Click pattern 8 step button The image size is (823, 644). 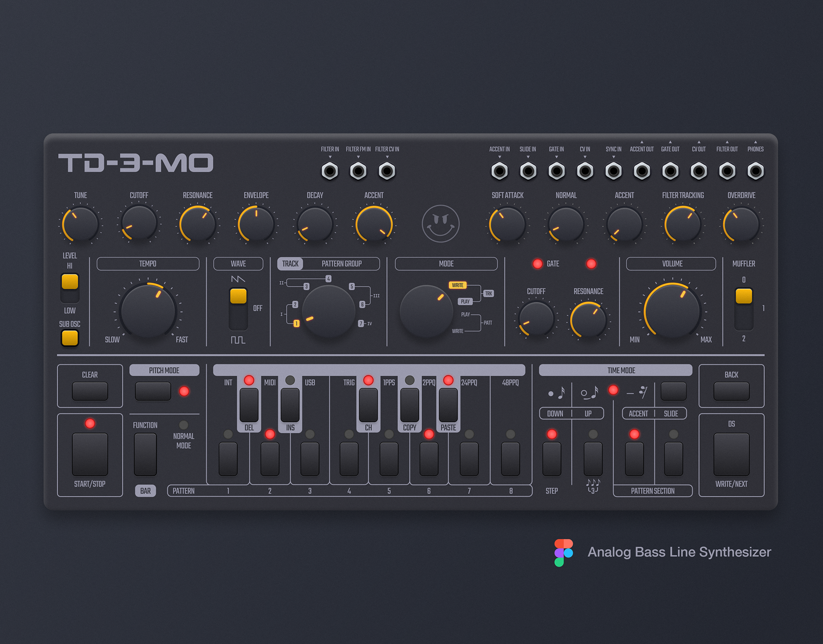511,459
